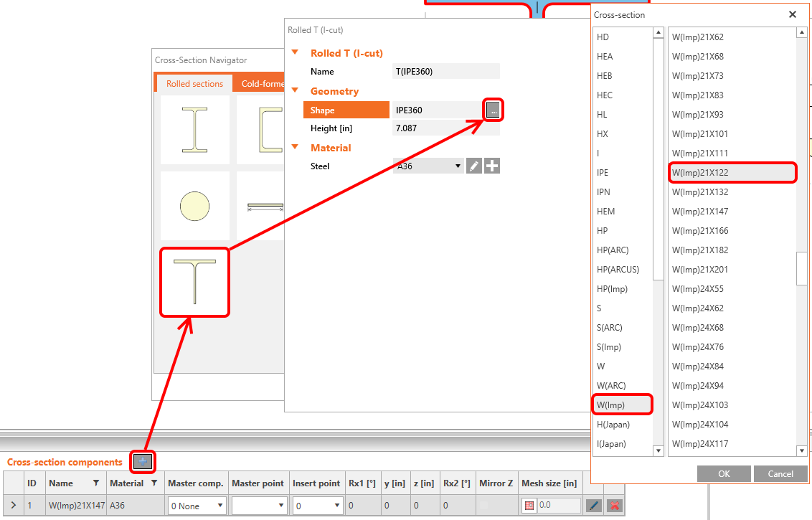
Task: Filter the Material column
Action: click(x=154, y=483)
